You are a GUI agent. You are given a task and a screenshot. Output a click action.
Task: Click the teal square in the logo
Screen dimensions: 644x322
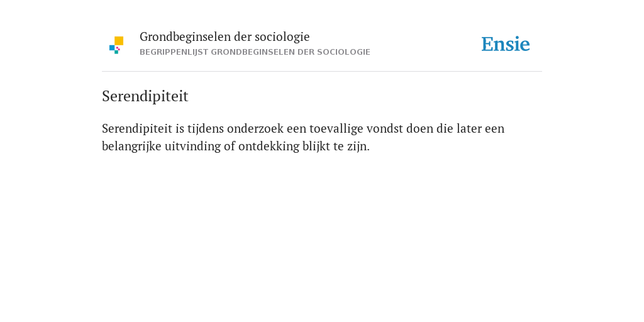tap(116, 52)
